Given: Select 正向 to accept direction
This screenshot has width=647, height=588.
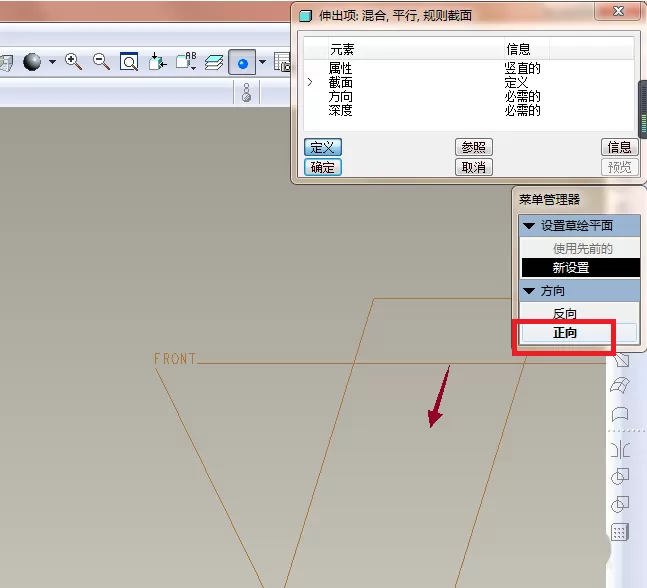Looking at the screenshot, I should point(579,333).
